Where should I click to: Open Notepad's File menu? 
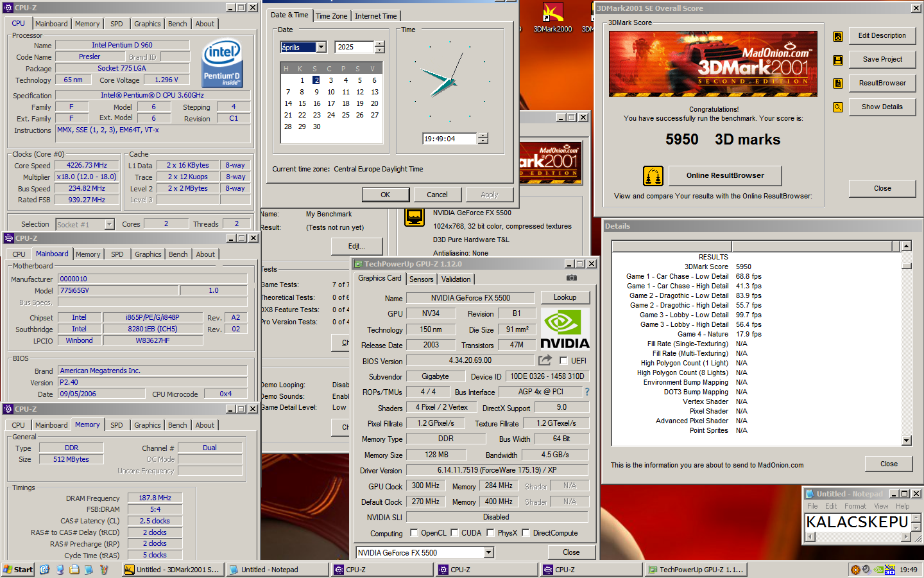(812, 506)
